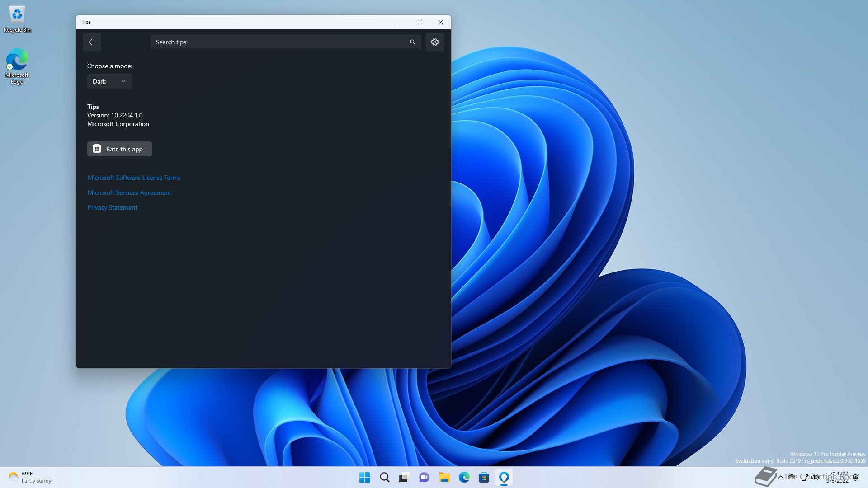Minimize the Tips window
This screenshot has height=488, width=868.
tap(399, 22)
